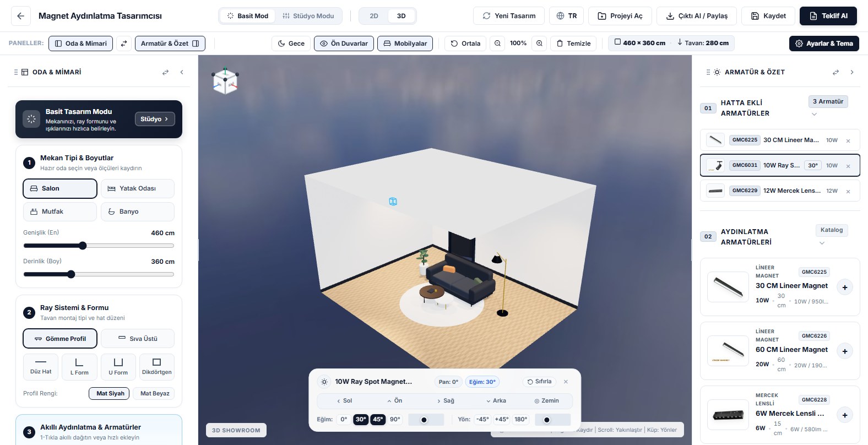Toggle Ön Duvarlar visibility
This screenshot has width=868, height=445.
coord(344,44)
